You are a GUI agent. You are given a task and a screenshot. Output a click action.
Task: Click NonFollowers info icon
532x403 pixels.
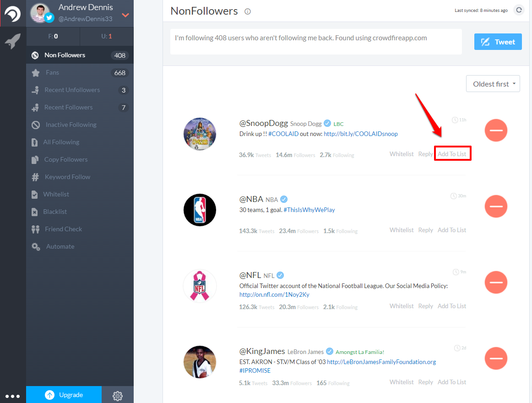pos(248,11)
